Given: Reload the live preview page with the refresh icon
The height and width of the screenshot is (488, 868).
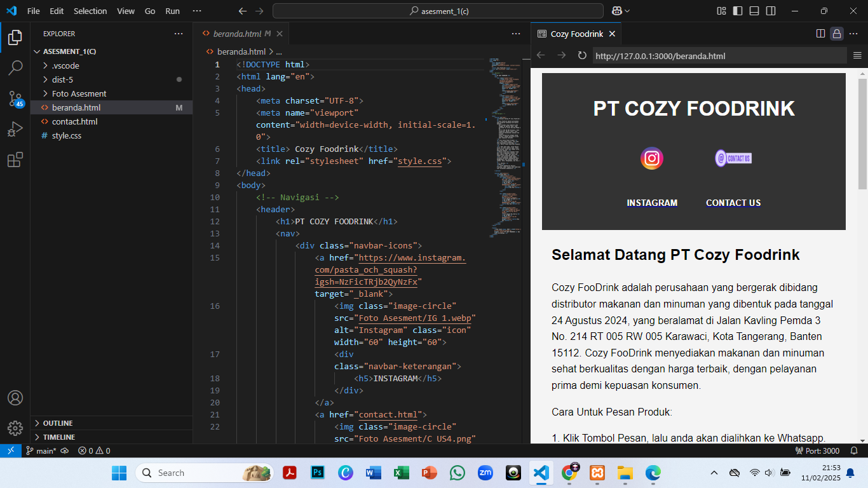Looking at the screenshot, I should [582, 56].
